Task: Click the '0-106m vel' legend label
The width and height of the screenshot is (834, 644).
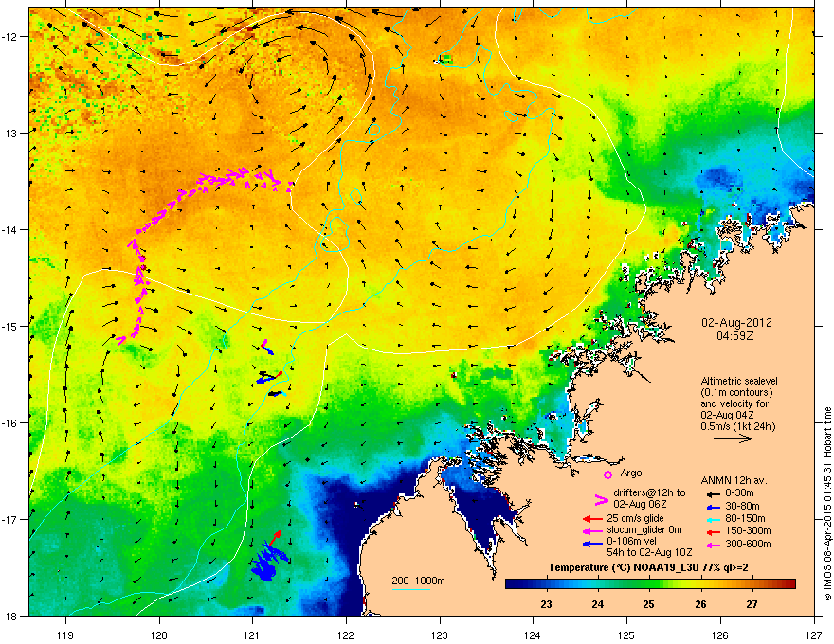Action: pyautogui.click(x=631, y=542)
